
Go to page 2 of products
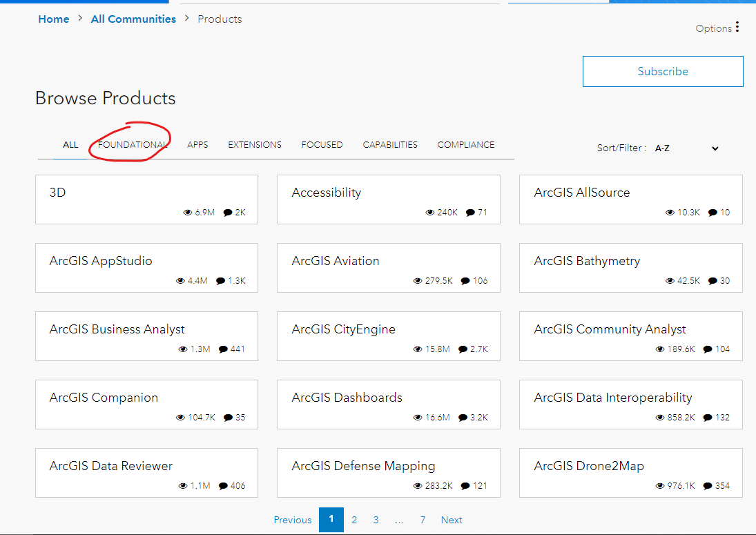tap(354, 520)
